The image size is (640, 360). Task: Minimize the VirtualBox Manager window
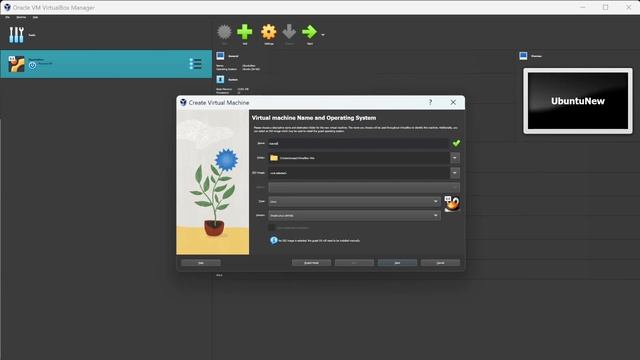583,7
